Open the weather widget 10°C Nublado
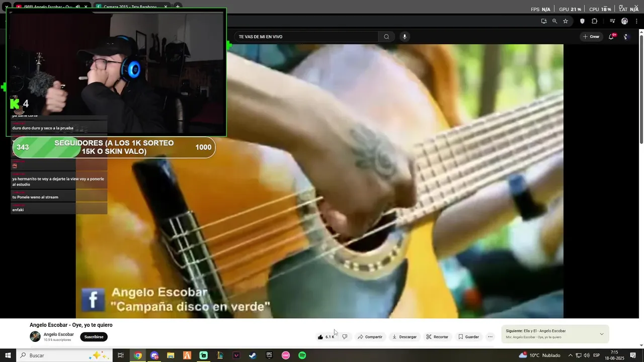 pos(539,355)
